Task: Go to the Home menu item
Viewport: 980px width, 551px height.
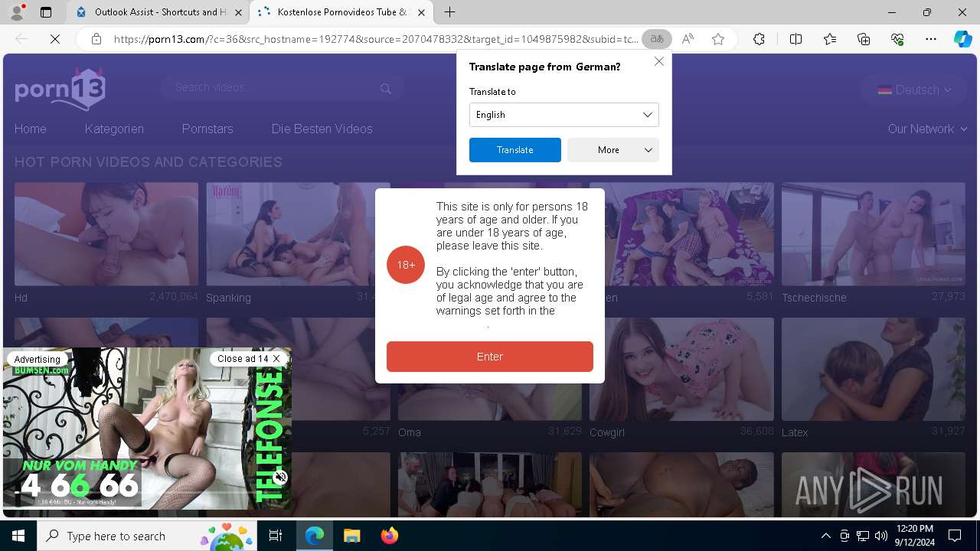Action: pos(31,129)
